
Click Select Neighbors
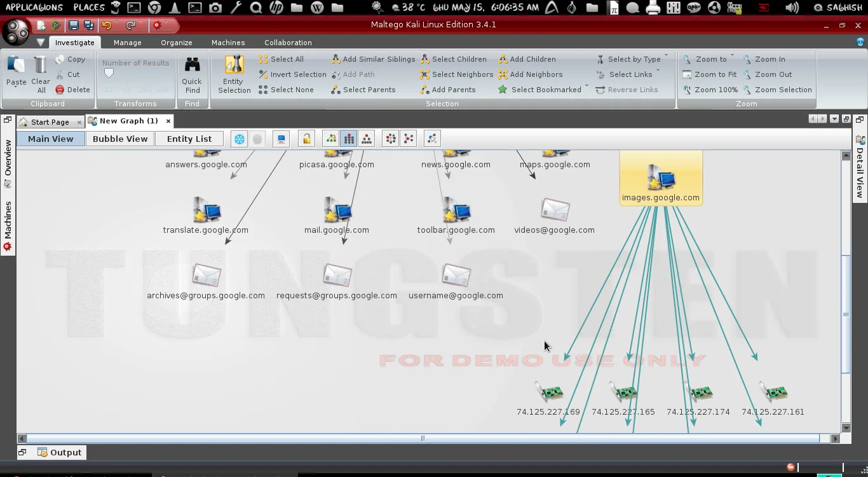(457, 74)
